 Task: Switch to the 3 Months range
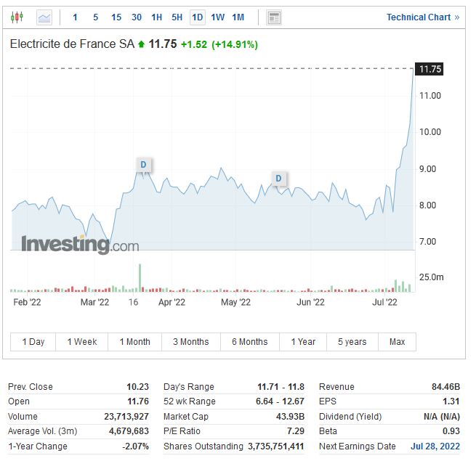click(x=190, y=342)
